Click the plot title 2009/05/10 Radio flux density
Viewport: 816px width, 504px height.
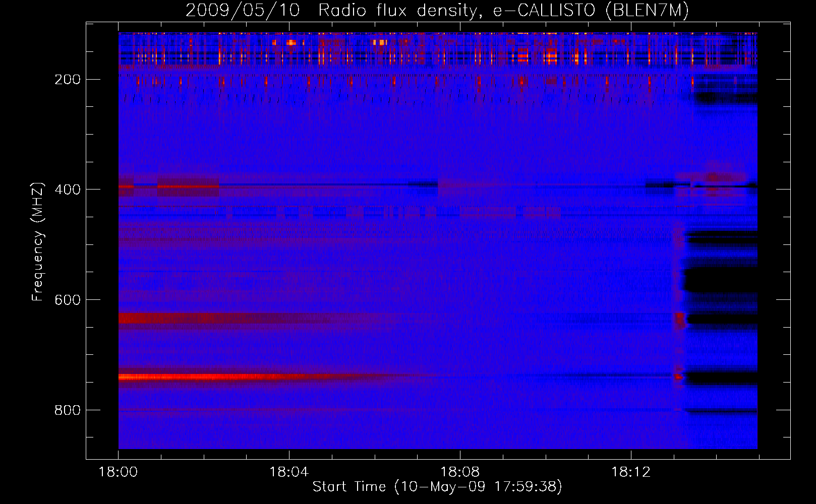pos(437,10)
